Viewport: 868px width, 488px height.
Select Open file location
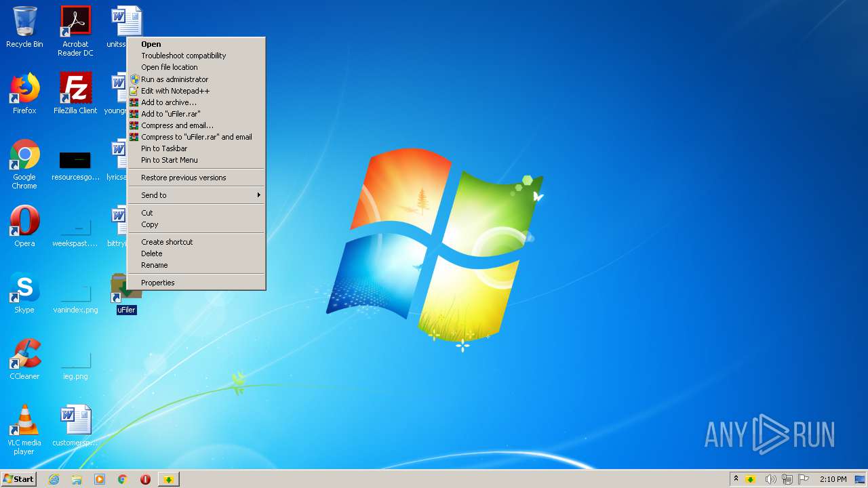click(x=197, y=67)
